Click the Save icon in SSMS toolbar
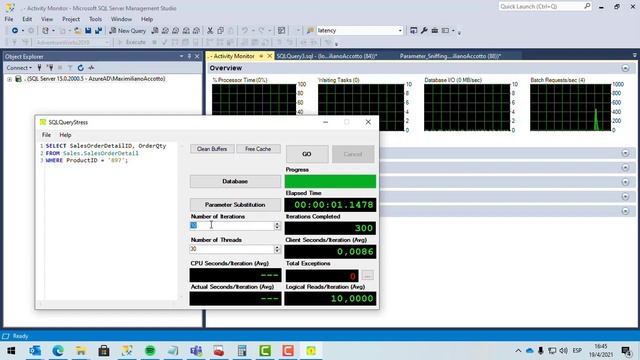The width and height of the screenshot is (640, 360). click(88, 31)
